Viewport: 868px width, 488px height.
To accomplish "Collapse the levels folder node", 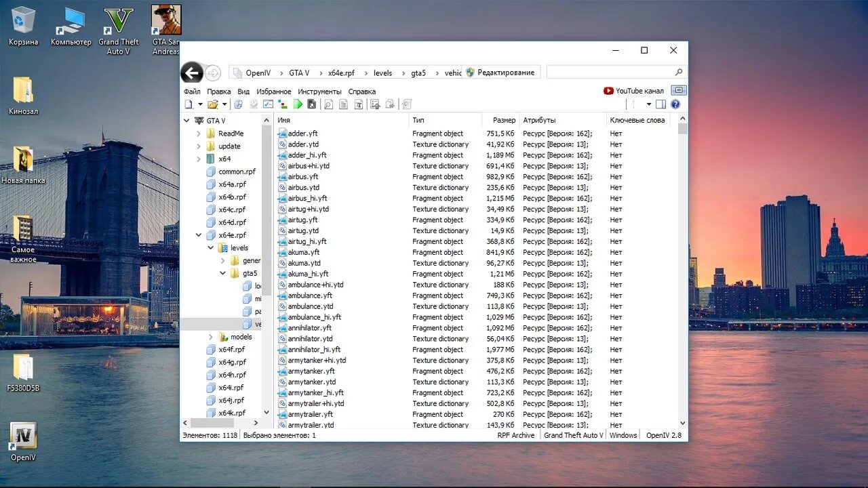I will [x=211, y=248].
